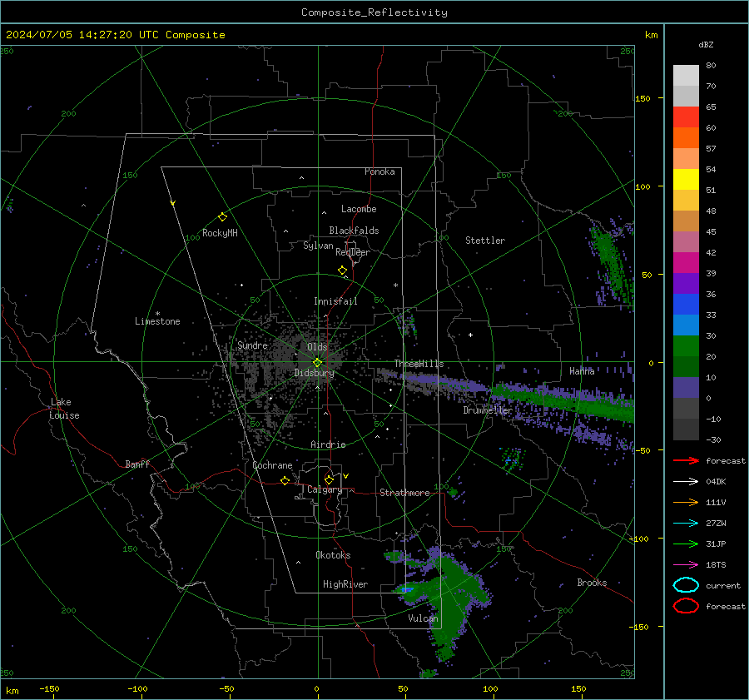Click the Innisfail label
Viewport: 749px width, 700px height.
335,301
